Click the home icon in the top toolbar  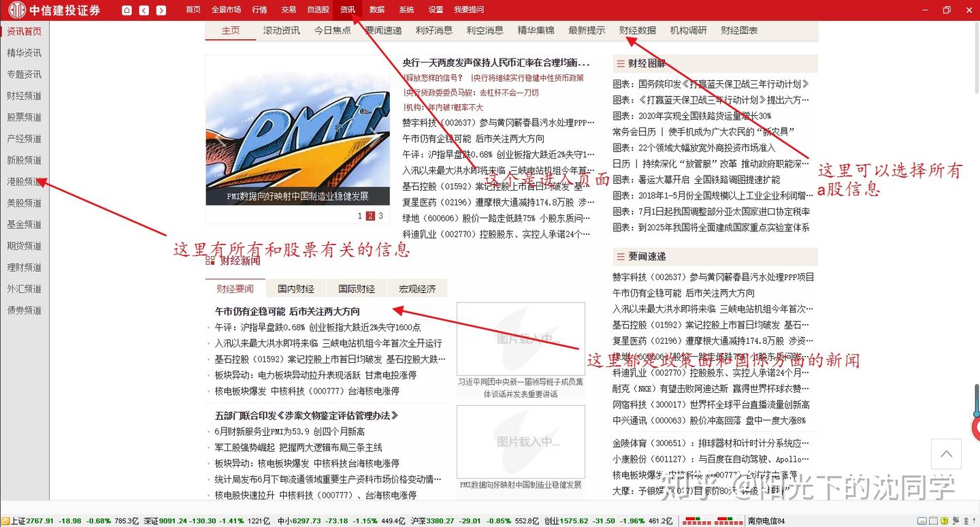click(x=125, y=10)
